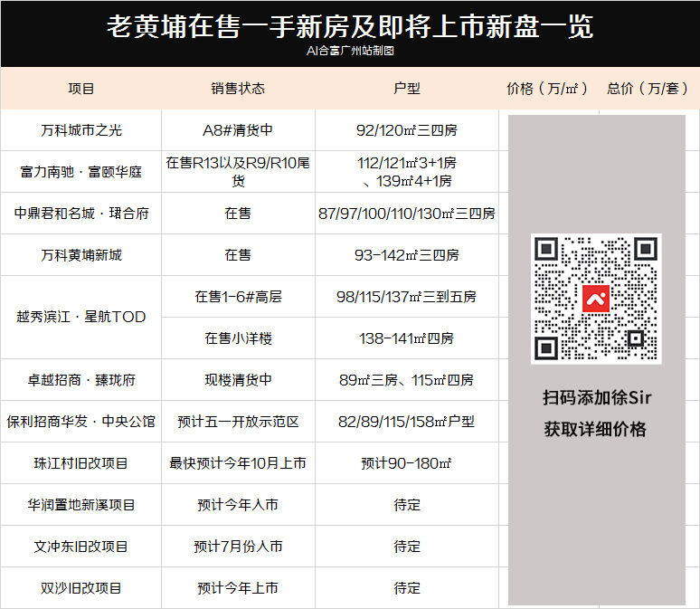
Task: Select the 总价（万/套） column header
Action: 648,89
